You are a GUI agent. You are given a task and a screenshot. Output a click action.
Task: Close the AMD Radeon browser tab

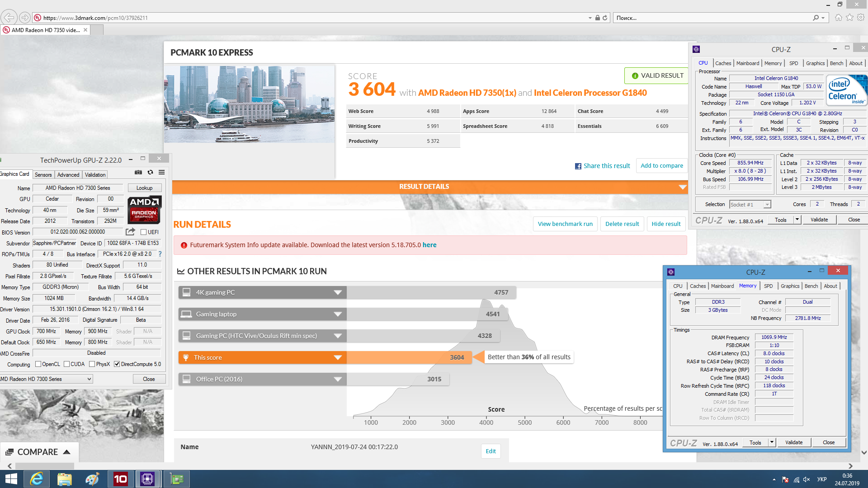[85, 30]
